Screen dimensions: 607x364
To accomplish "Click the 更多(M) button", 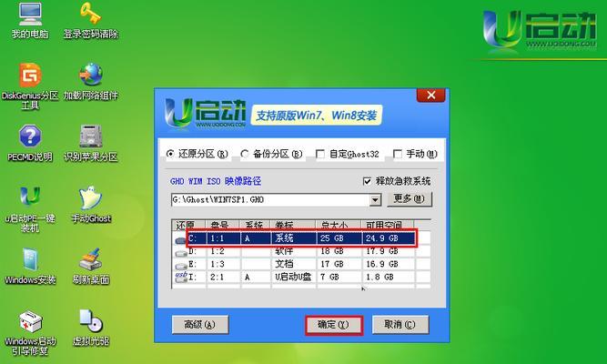I will tap(410, 199).
